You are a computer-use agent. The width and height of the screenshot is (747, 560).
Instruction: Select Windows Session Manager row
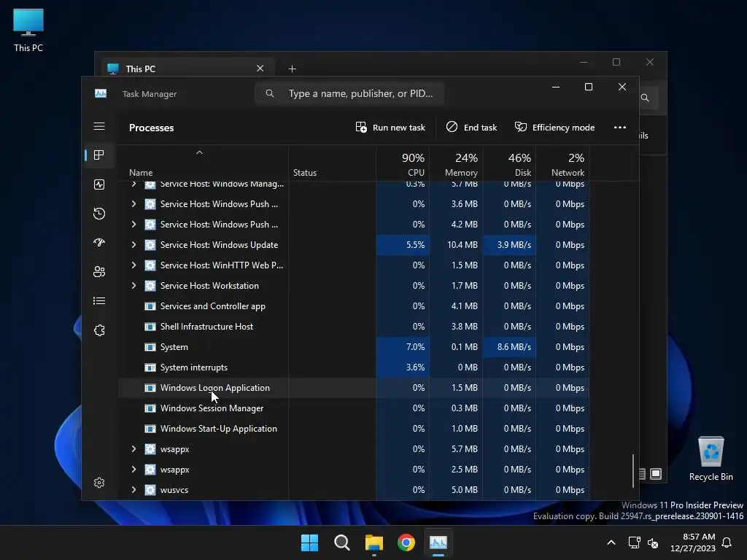354,408
